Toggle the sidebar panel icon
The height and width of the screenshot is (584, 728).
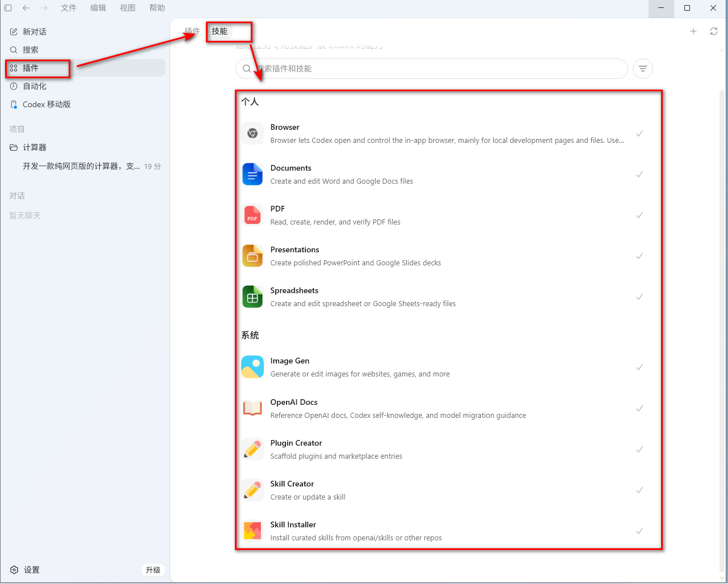click(8, 8)
